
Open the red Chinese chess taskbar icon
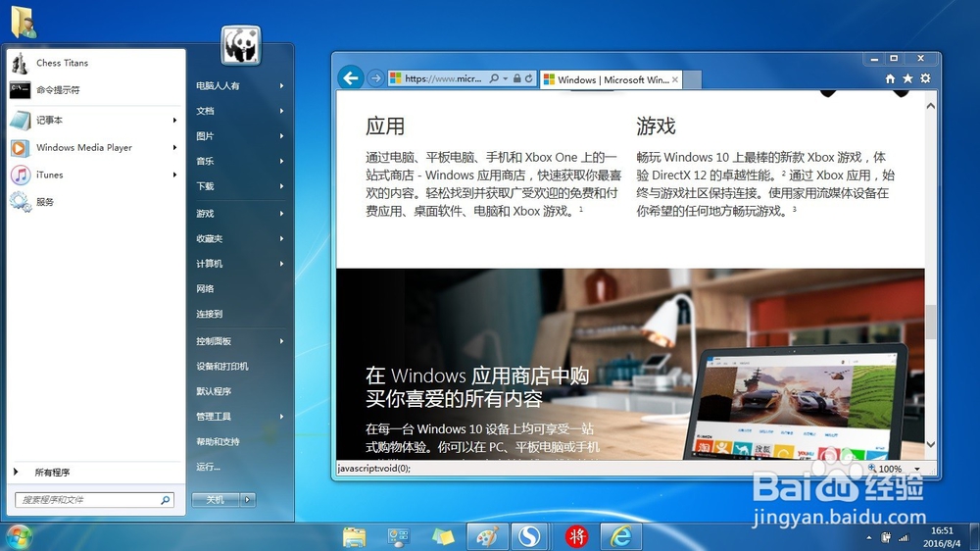tap(576, 536)
